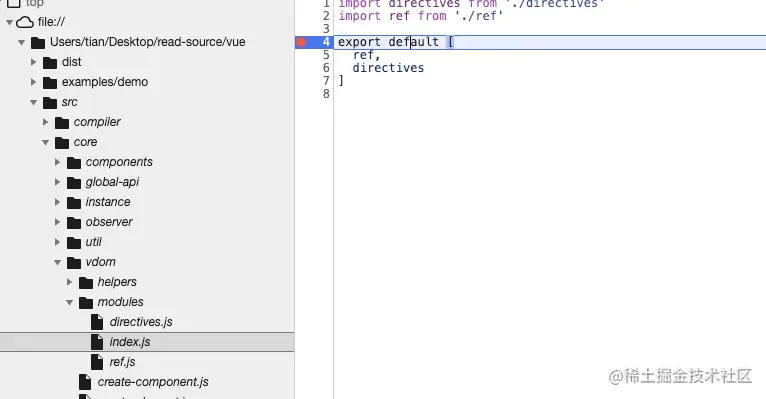
Task: Click 'ref,' on code line 5
Action: tap(366, 55)
